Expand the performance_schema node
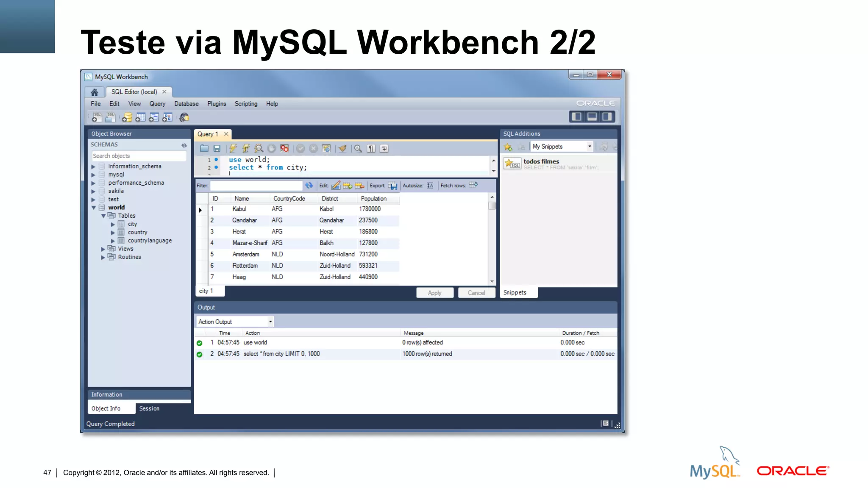Viewport: 868px width, 488px height. [93, 183]
